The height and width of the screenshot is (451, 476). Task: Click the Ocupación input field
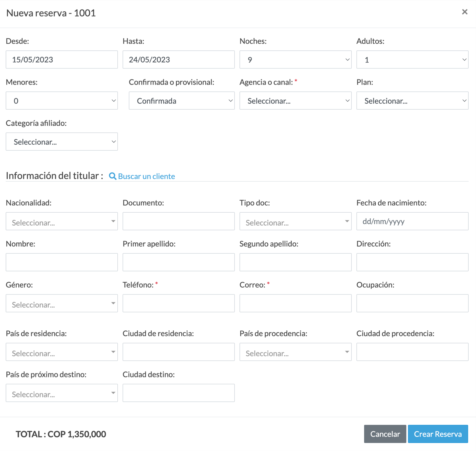coord(412,303)
